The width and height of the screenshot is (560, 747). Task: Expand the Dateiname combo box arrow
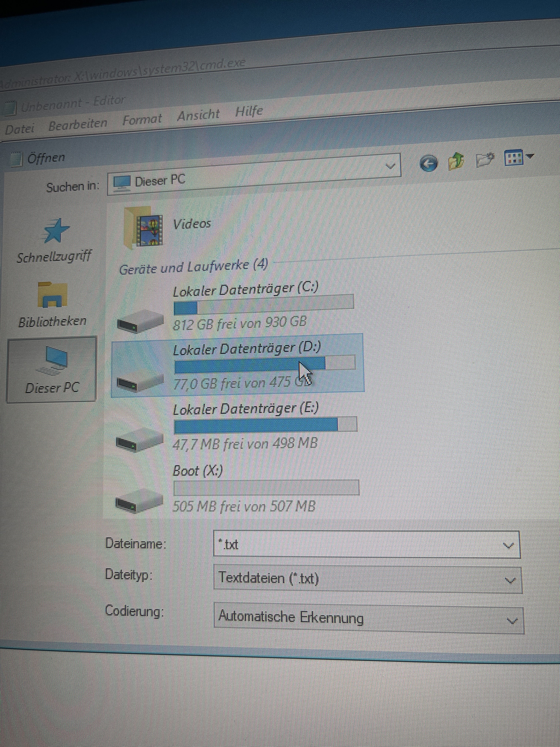tap(508, 545)
